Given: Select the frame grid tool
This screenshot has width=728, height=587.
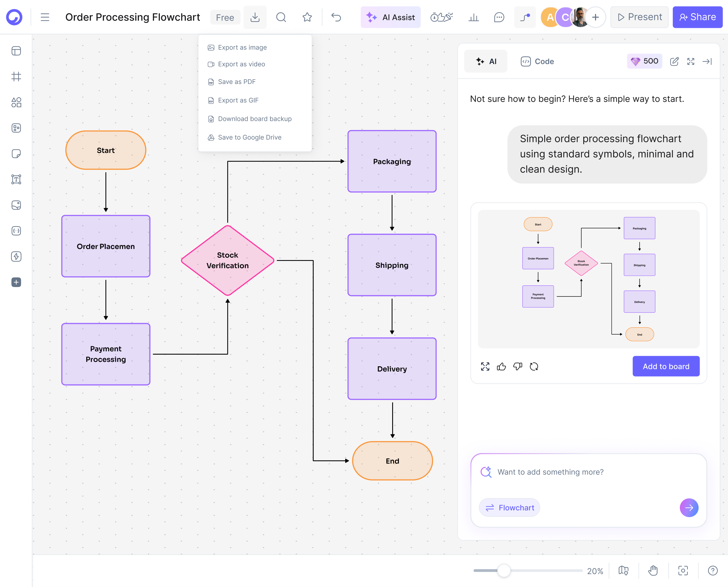Looking at the screenshot, I should coord(16,76).
